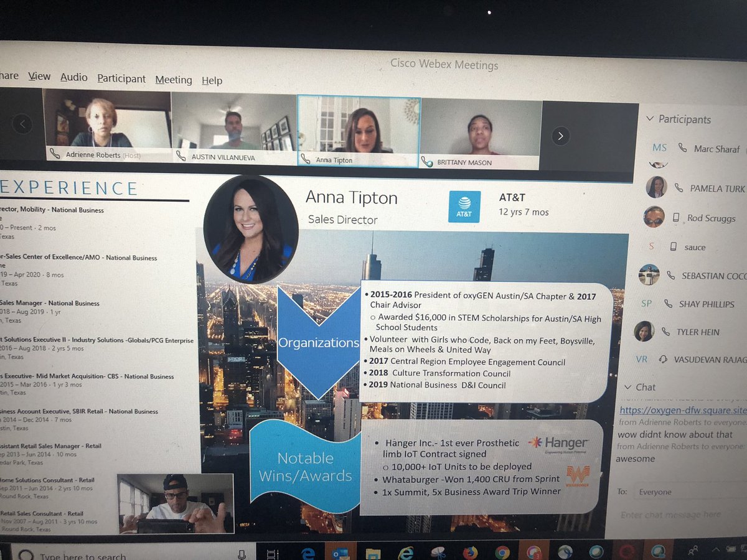Open the View menu
The width and height of the screenshot is (747, 560).
point(39,76)
